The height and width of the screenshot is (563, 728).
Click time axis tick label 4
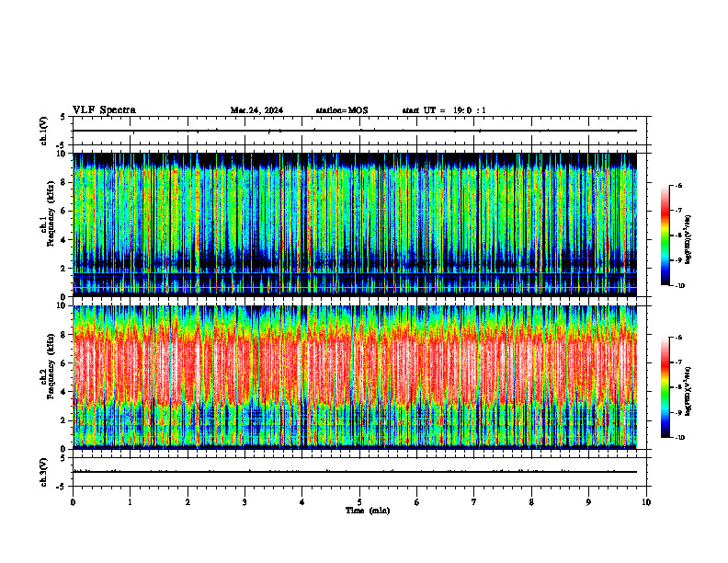tap(302, 502)
